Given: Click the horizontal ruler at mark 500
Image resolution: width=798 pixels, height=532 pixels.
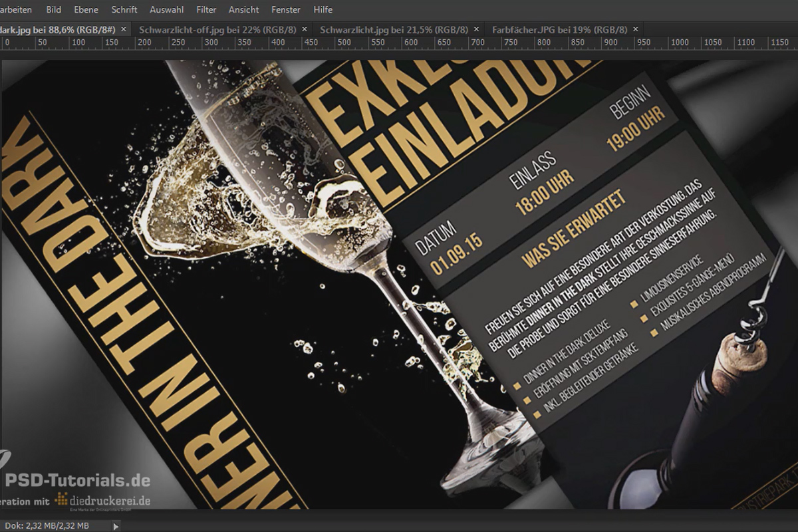Looking at the screenshot, I should click(x=343, y=43).
